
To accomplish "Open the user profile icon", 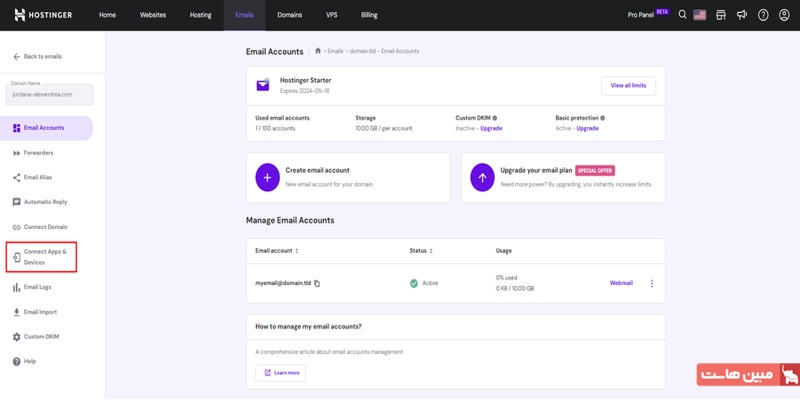I will click(x=784, y=15).
